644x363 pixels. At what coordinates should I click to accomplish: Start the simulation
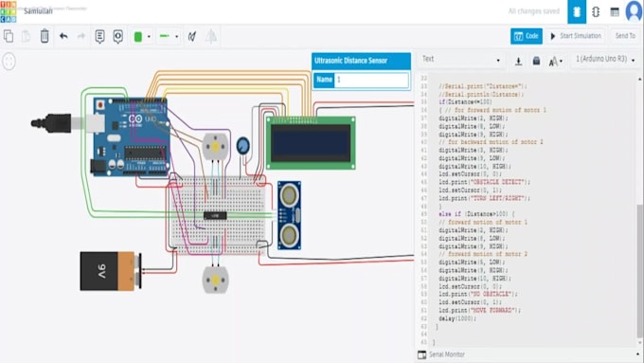pyautogui.click(x=576, y=36)
